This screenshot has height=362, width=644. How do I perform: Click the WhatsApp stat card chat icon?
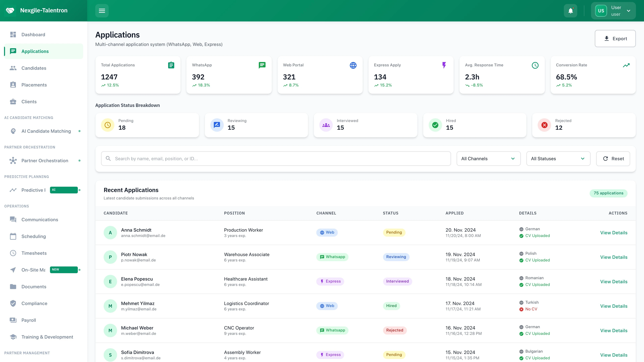pyautogui.click(x=262, y=65)
